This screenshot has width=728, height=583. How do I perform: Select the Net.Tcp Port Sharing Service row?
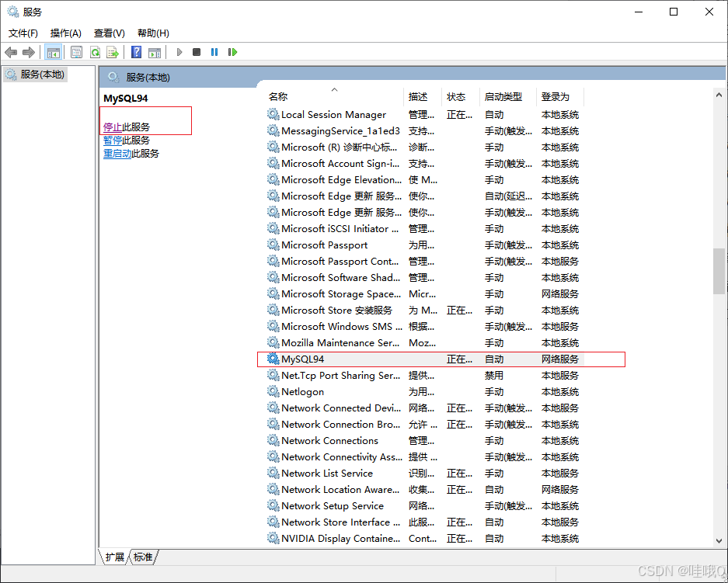point(425,375)
